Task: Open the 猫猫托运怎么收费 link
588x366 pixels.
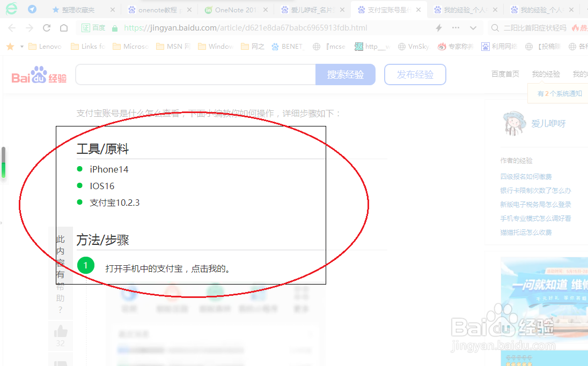Action: click(526, 232)
